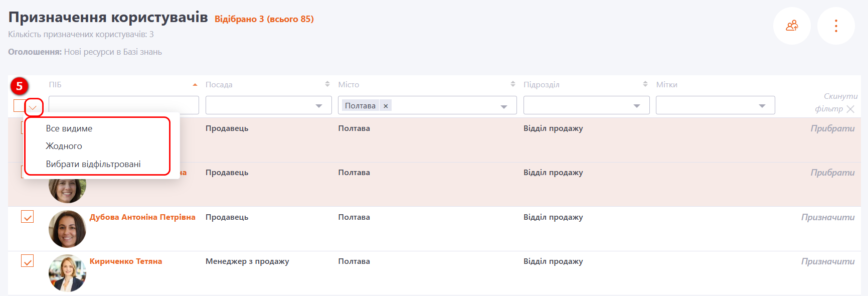Click Призначити for Дубова Антоніна Петрівна
The height and width of the screenshot is (296, 868).
pyautogui.click(x=827, y=217)
